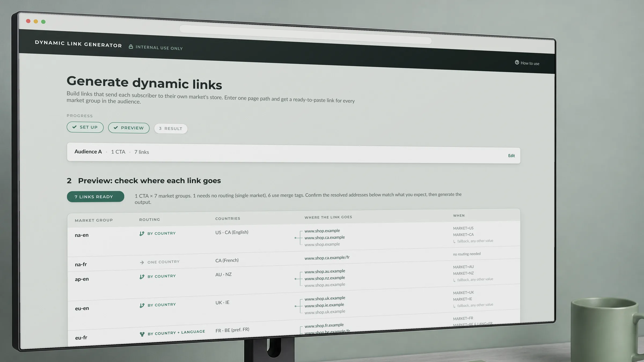Click the lock icon beside Internal Use Only

(x=131, y=47)
